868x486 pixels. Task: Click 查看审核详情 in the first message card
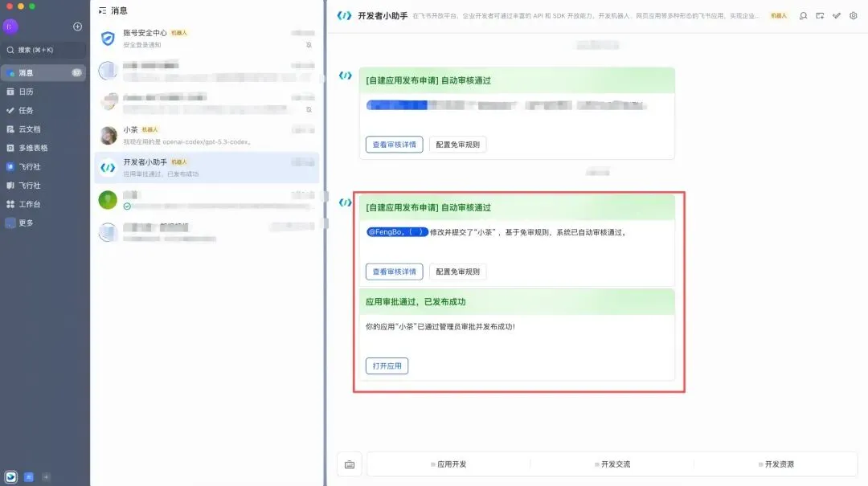pyautogui.click(x=394, y=145)
